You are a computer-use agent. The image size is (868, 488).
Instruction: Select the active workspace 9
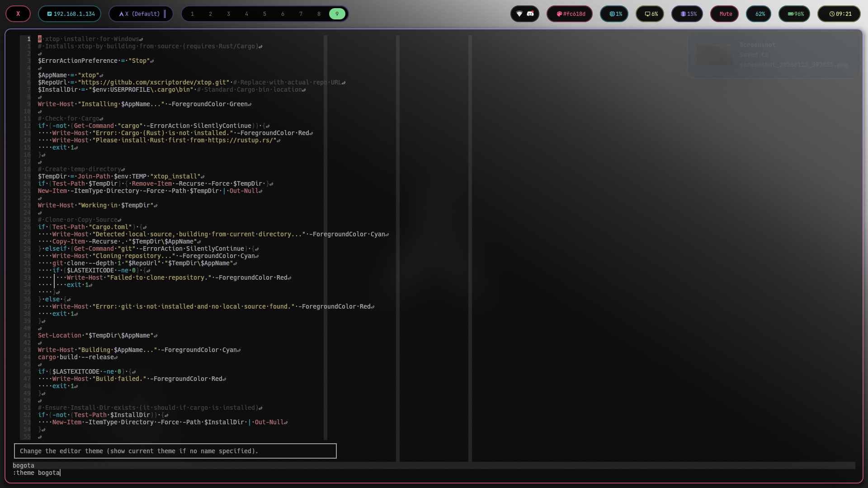point(337,14)
